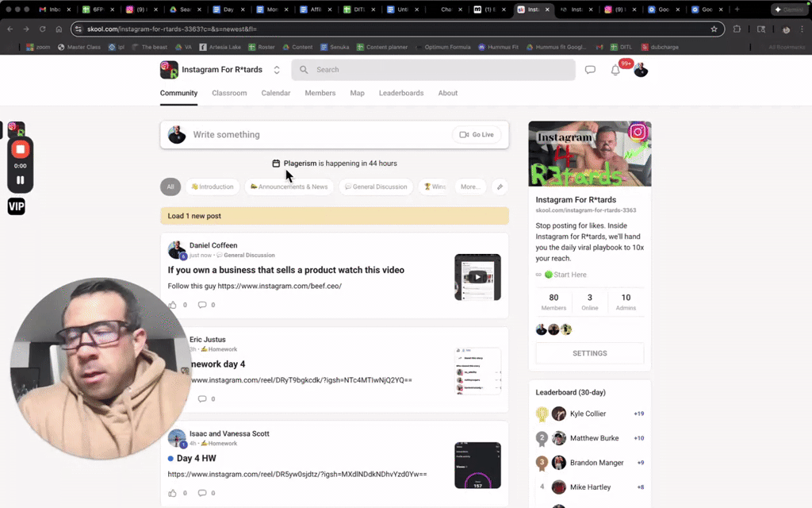Select the All posts filter chip
The image size is (812, 508).
170,187
